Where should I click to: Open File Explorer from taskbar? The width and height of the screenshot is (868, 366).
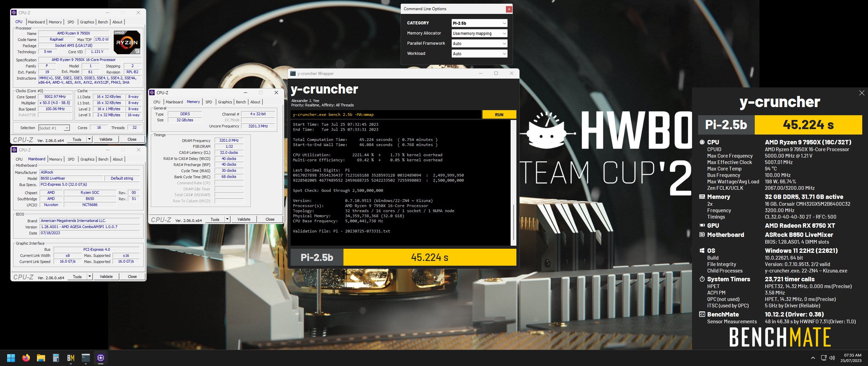pyautogui.click(x=41, y=358)
